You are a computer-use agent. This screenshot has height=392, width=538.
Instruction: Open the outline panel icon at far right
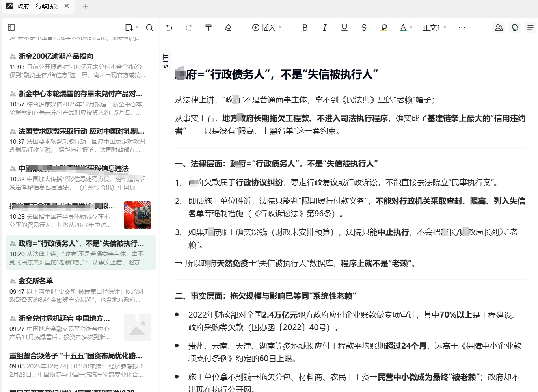(x=531, y=28)
